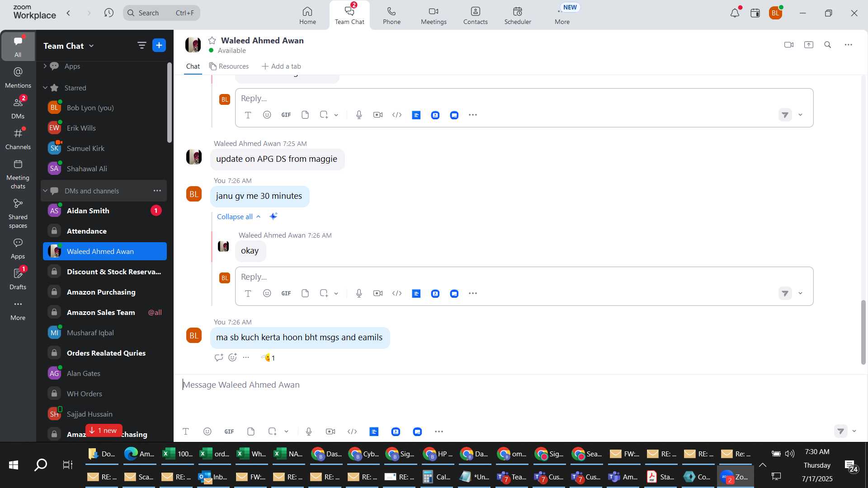The height and width of the screenshot is (488, 868).
Task: Insert code snippet in main message toolbar
Action: click(x=352, y=432)
